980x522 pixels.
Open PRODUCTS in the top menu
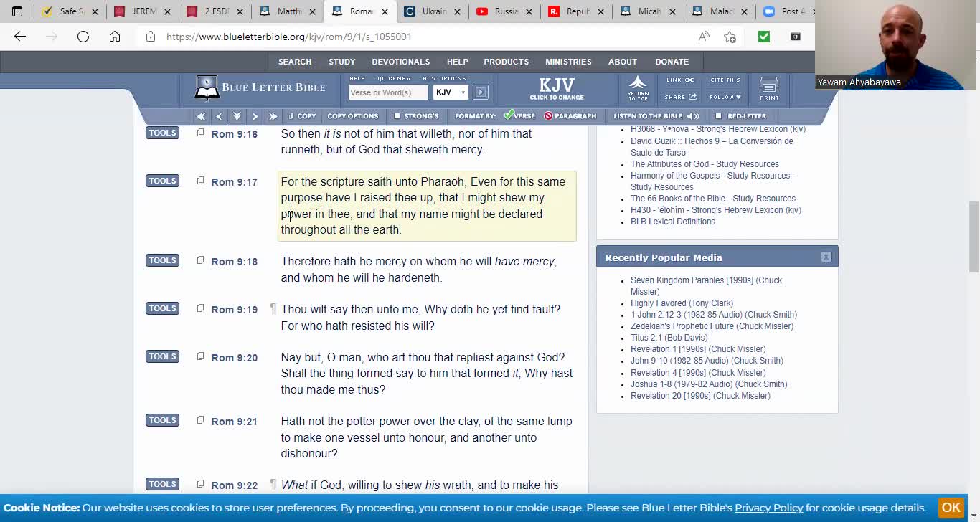tap(507, 62)
